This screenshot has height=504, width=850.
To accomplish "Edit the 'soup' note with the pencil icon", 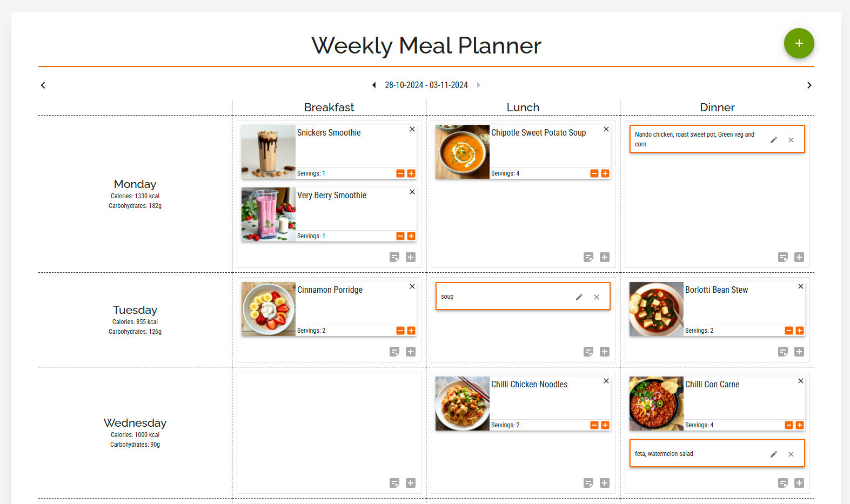I will tap(579, 297).
